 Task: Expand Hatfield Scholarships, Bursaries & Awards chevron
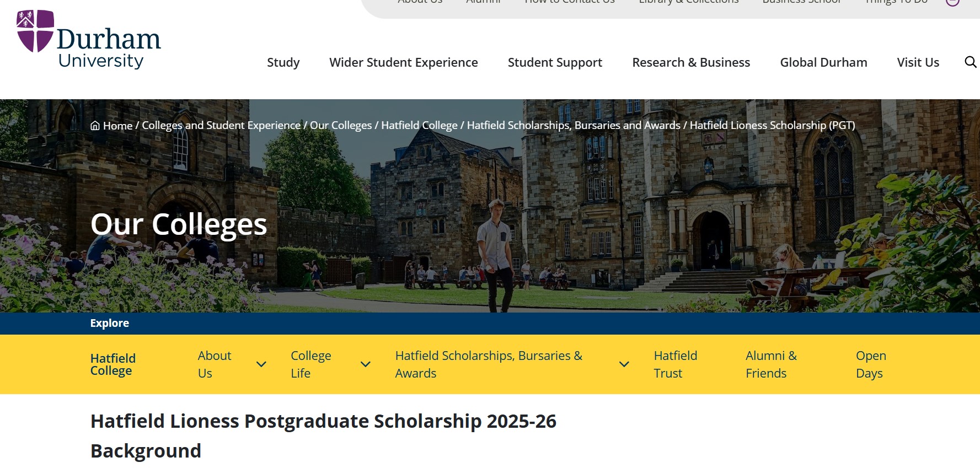624,364
